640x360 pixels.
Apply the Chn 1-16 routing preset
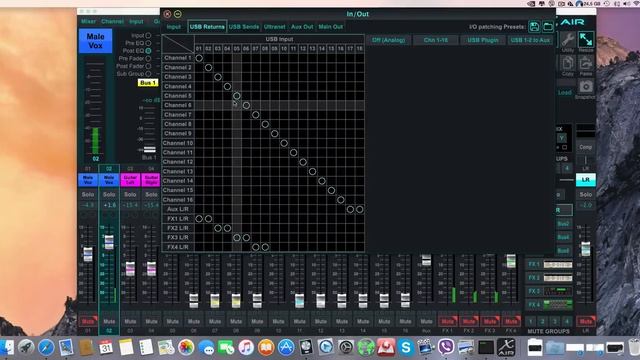pos(436,40)
